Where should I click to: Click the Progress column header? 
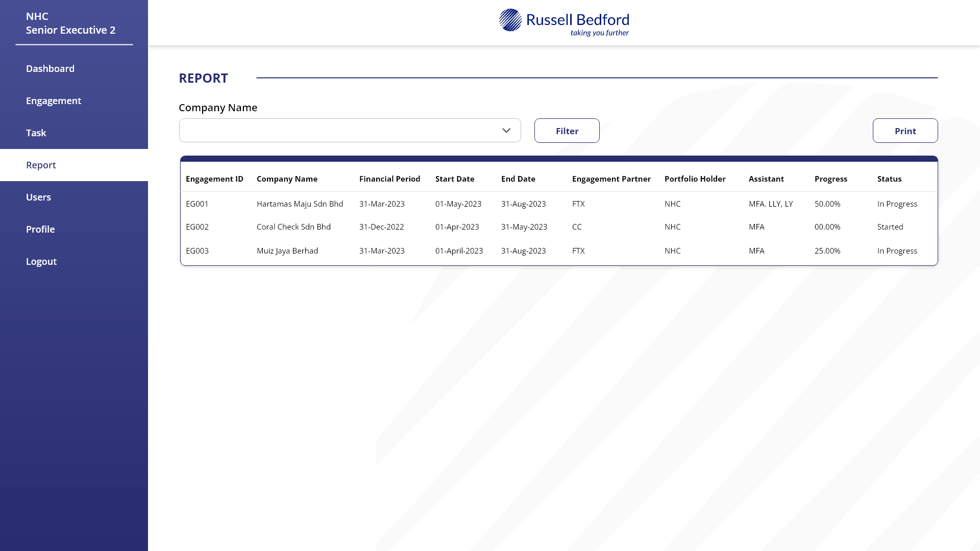[831, 179]
